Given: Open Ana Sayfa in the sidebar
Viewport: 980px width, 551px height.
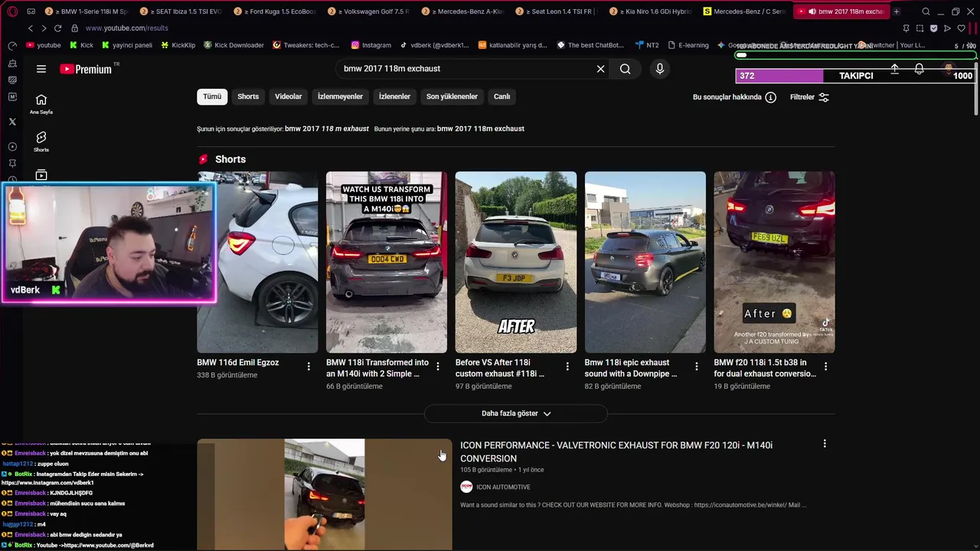Looking at the screenshot, I should [41, 104].
